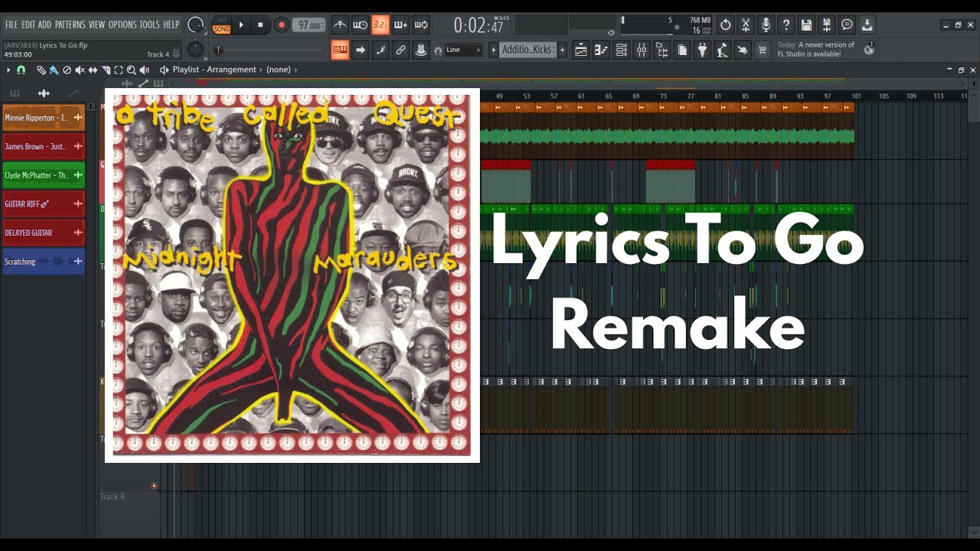Open the pattern selector Additio..Kicks
This screenshot has height=551, width=980.
click(x=528, y=51)
